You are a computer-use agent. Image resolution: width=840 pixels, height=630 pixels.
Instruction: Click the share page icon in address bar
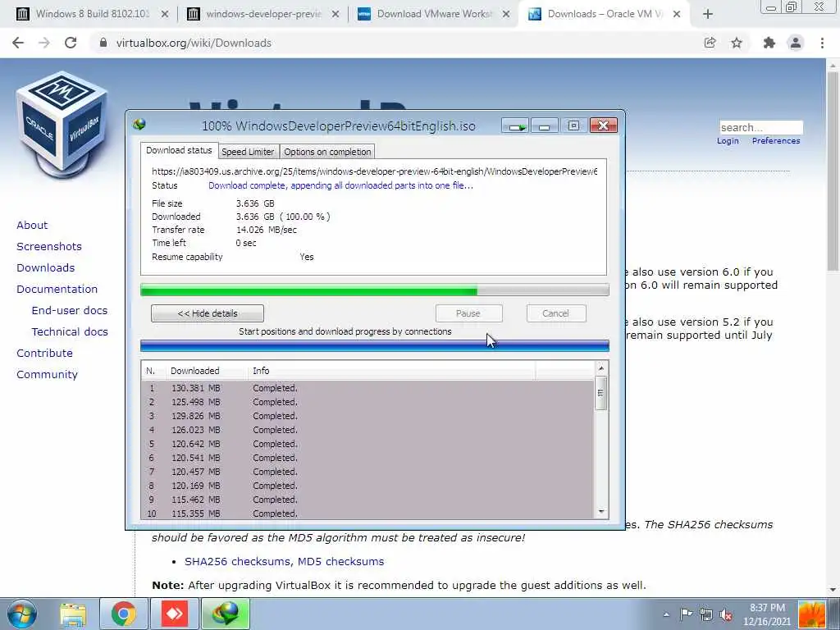click(x=710, y=43)
